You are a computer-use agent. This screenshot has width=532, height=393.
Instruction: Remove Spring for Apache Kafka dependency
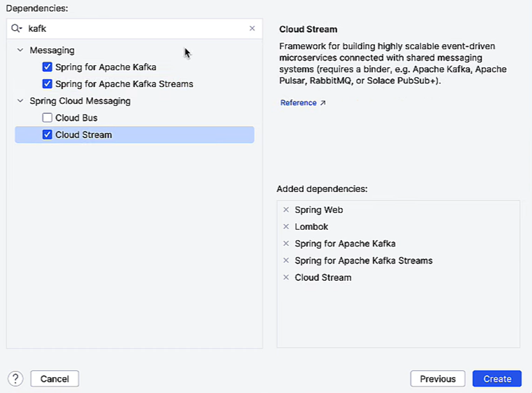[x=286, y=244]
